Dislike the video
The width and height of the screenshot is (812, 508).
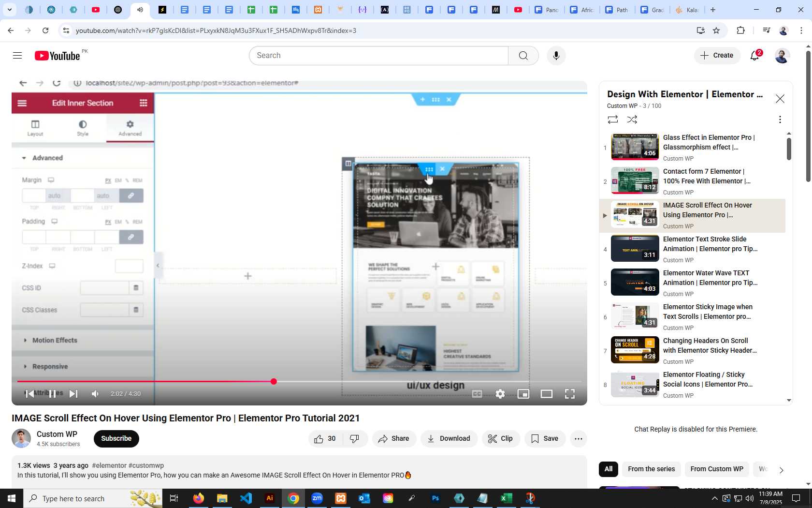[x=355, y=439]
